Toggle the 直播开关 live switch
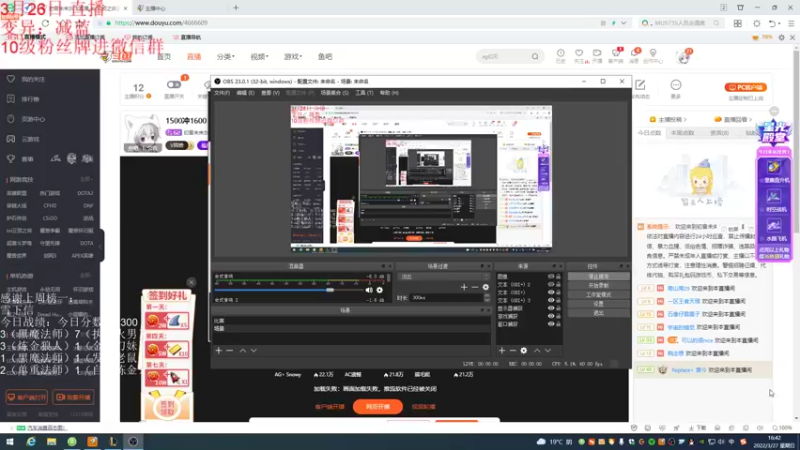The width and height of the screenshot is (800, 450). pyautogui.click(x=174, y=84)
